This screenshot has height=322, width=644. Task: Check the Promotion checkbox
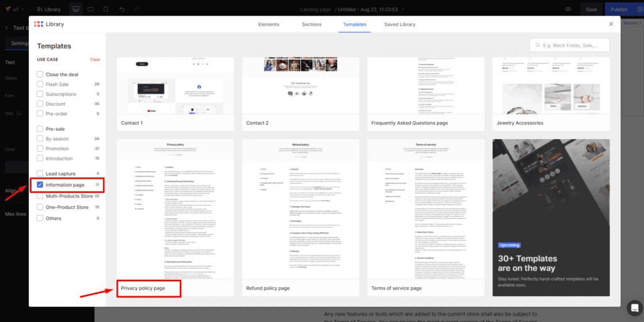(x=40, y=148)
